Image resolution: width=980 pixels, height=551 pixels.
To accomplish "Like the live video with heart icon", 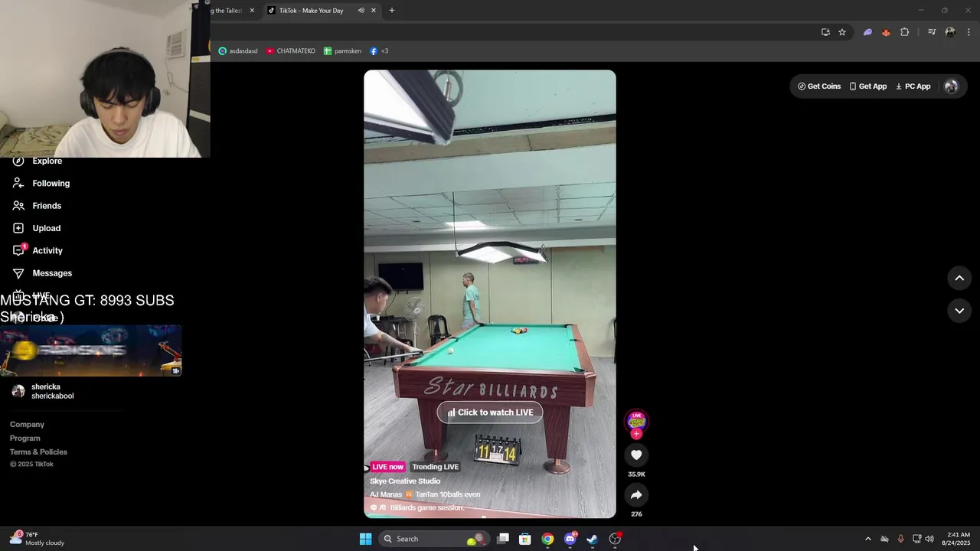I will [636, 455].
